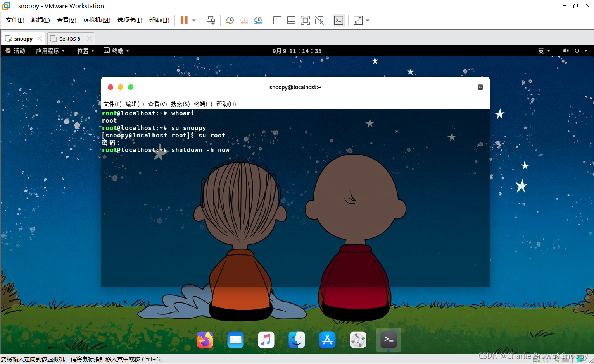Image resolution: width=594 pixels, height=364 pixels.
Task: Click the 密码: password prompt line
Action: tap(111, 143)
